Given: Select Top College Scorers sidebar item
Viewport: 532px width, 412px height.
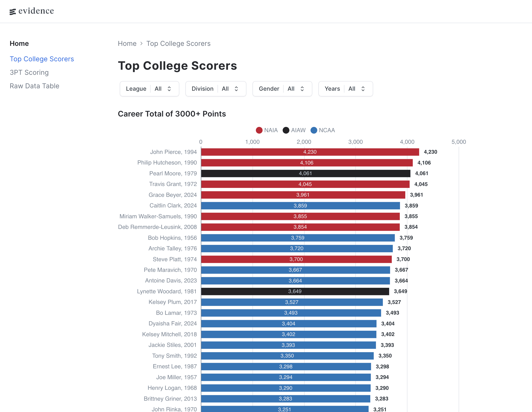Looking at the screenshot, I should click(42, 59).
